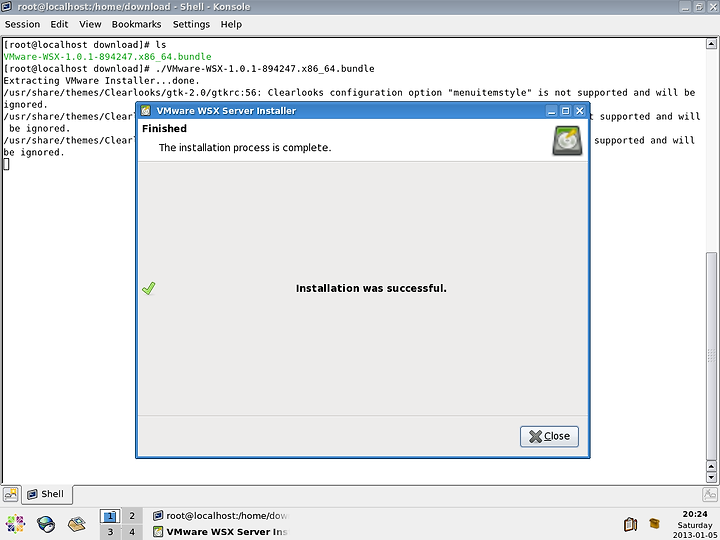Switch to virtual desktop 3
The width and height of the screenshot is (720, 540).
tap(110, 532)
